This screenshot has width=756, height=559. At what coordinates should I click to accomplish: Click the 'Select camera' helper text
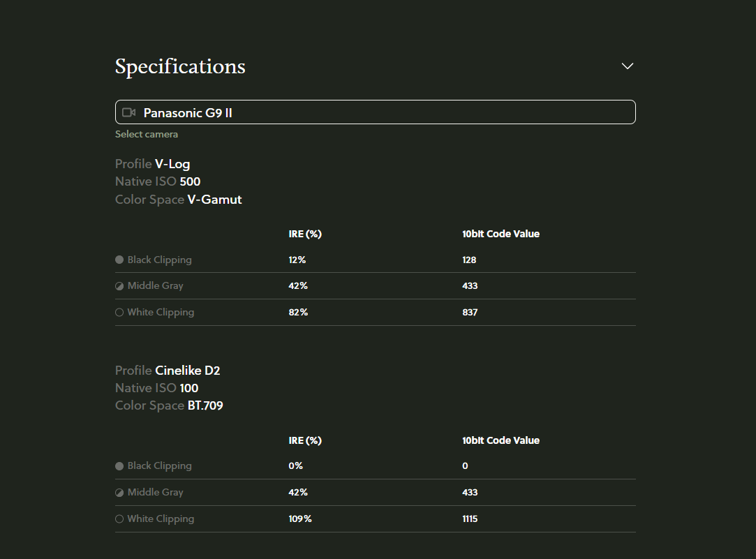[x=147, y=135]
